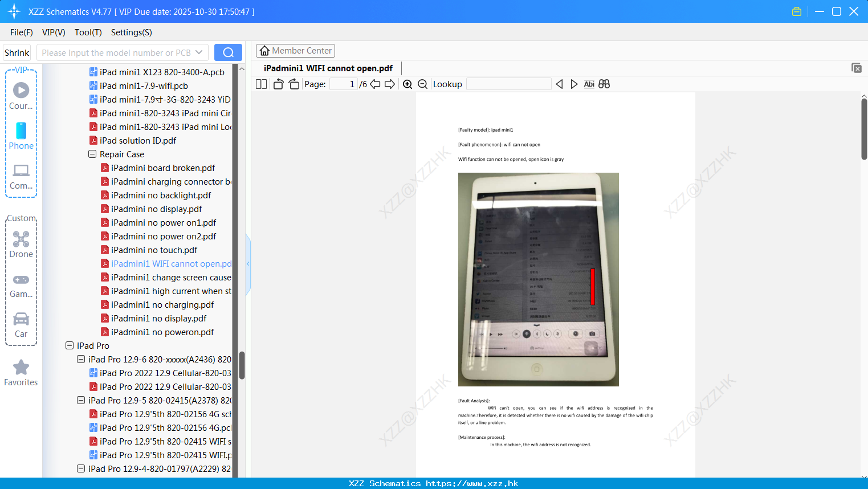
Task: Open iPadmini no power on1.pdf
Action: (x=164, y=223)
